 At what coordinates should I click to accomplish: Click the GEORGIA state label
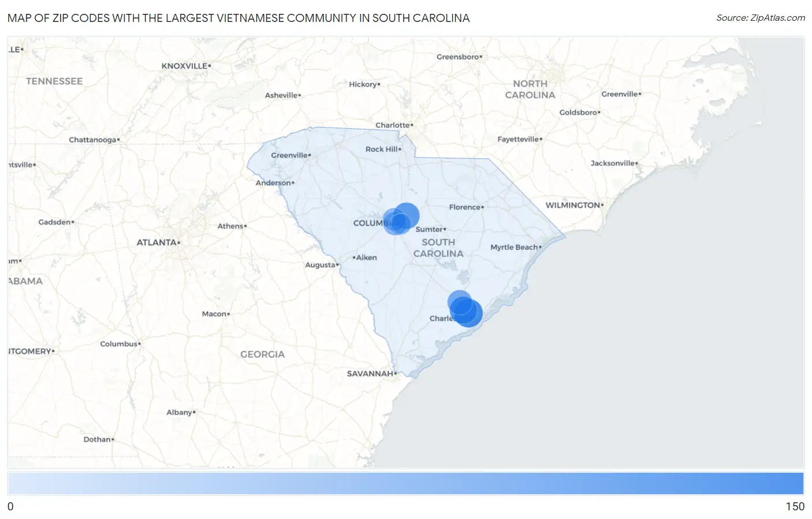(263, 354)
